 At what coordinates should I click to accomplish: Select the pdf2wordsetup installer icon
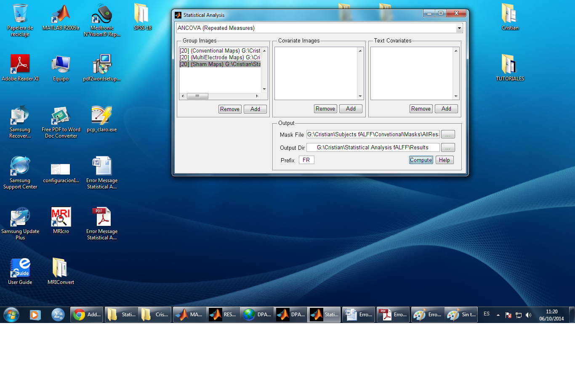click(x=102, y=67)
